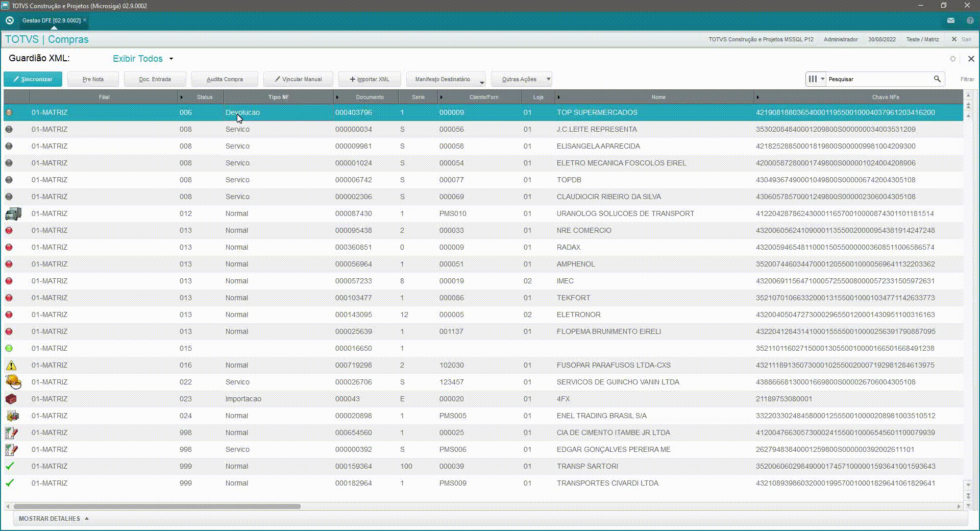Screen dimensions: 980x531
Task: Sort by Serie column header
Action: (x=418, y=97)
